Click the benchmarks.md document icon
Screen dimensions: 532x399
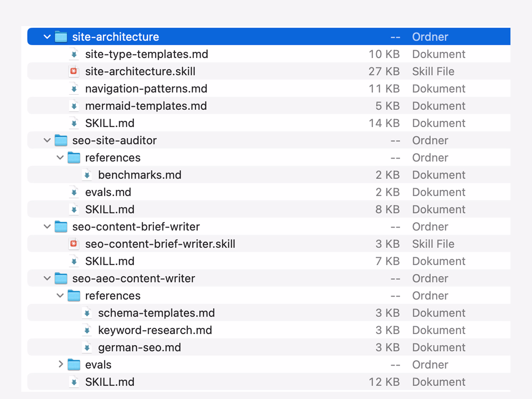(87, 175)
